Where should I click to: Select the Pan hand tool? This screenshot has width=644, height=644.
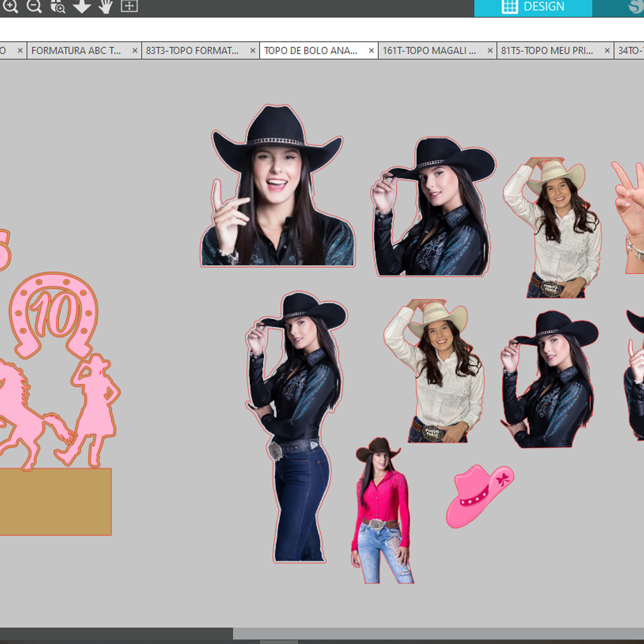tap(105, 6)
